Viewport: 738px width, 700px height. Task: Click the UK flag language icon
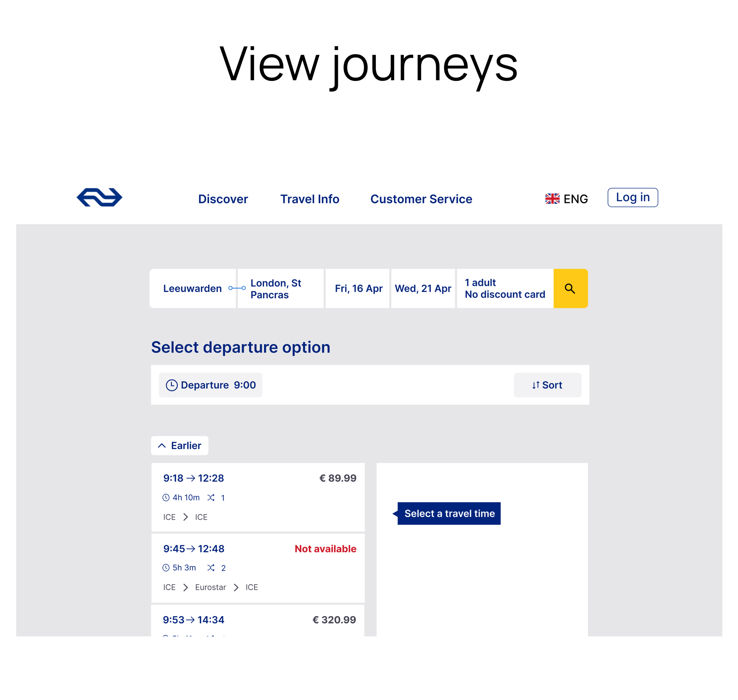[x=552, y=199]
